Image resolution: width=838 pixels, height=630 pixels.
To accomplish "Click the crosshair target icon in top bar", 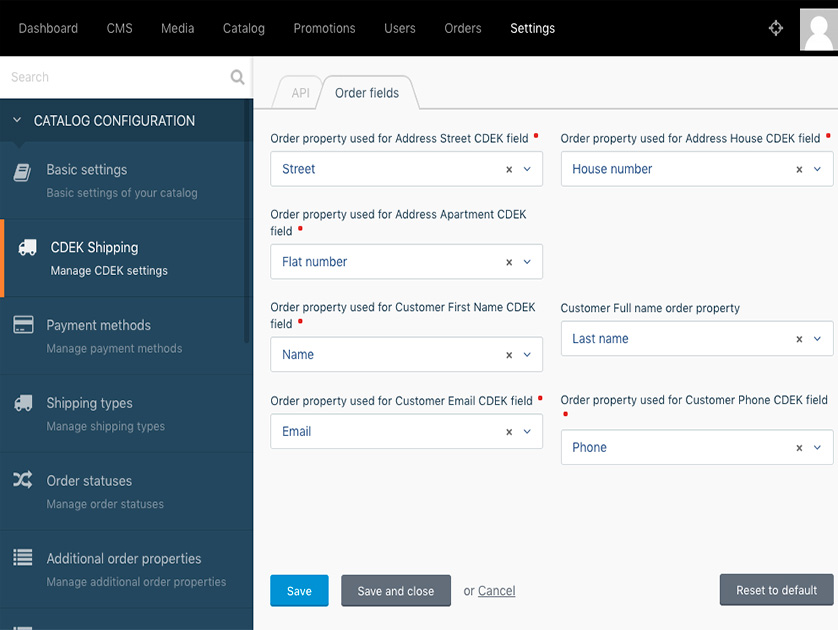I will click(775, 28).
